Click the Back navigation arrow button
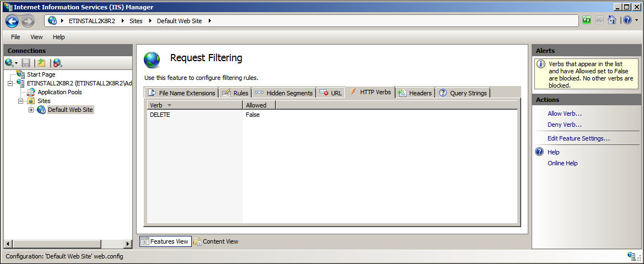This screenshot has height=264, width=644. point(12,21)
